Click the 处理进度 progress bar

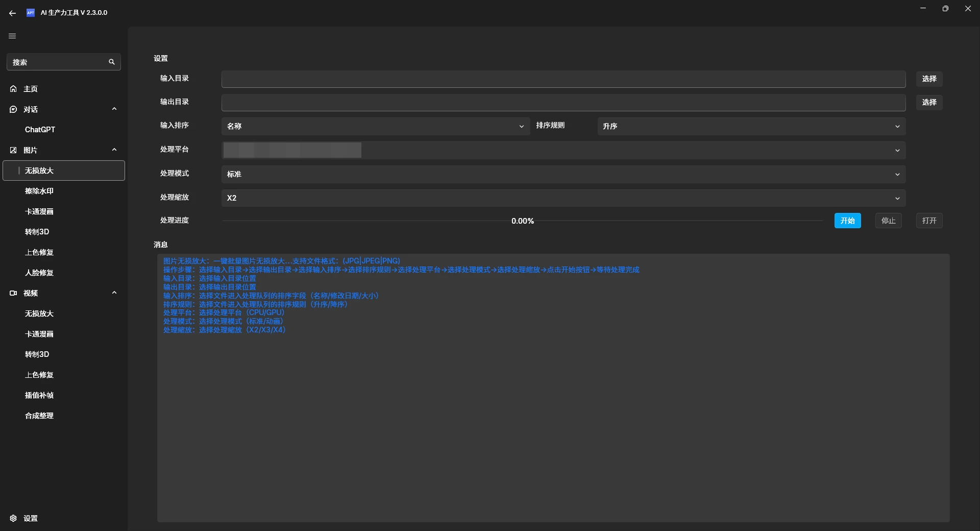pos(522,221)
